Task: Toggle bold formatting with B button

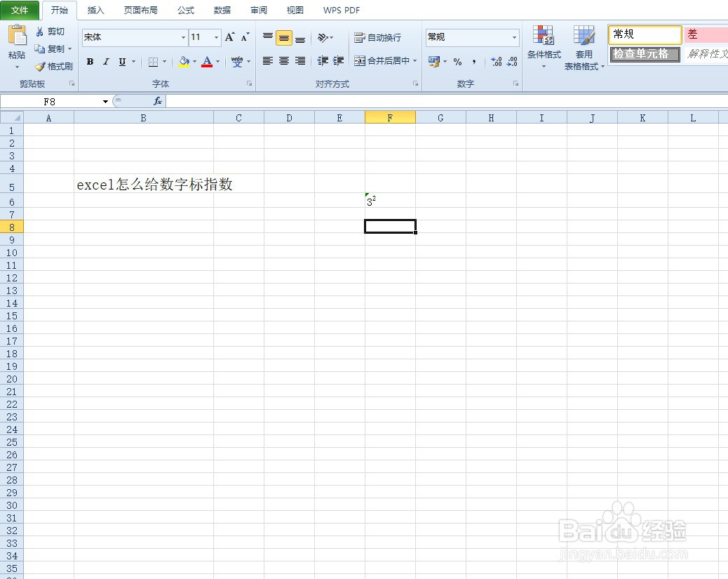Action: tap(90, 62)
